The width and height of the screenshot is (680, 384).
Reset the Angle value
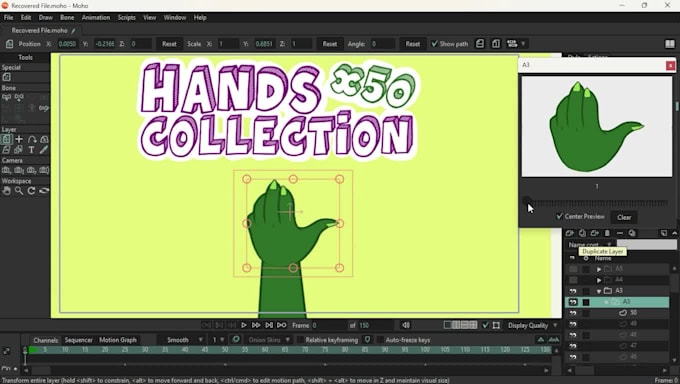click(412, 44)
